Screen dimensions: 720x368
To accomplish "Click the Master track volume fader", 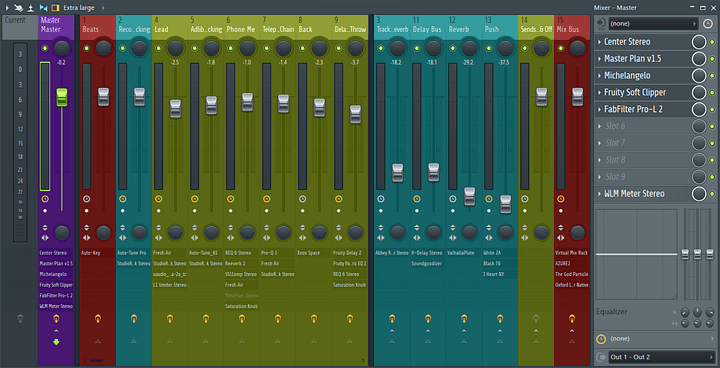I will [x=62, y=98].
